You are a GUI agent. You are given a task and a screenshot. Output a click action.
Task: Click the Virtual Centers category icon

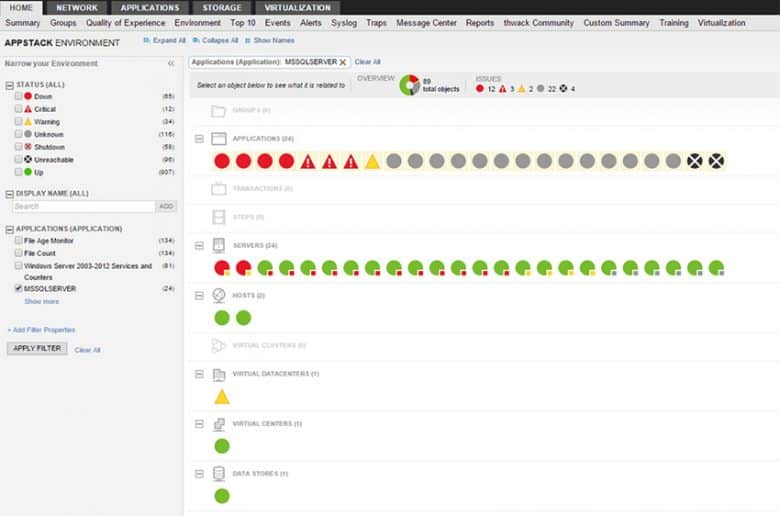(x=219, y=424)
